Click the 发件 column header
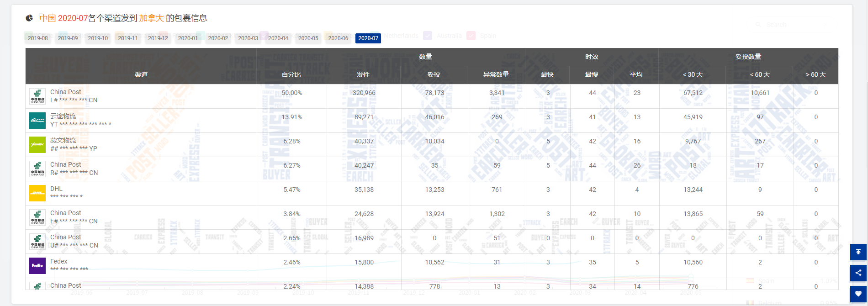Image resolution: width=868 pixels, height=306 pixels. (x=363, y=74)
